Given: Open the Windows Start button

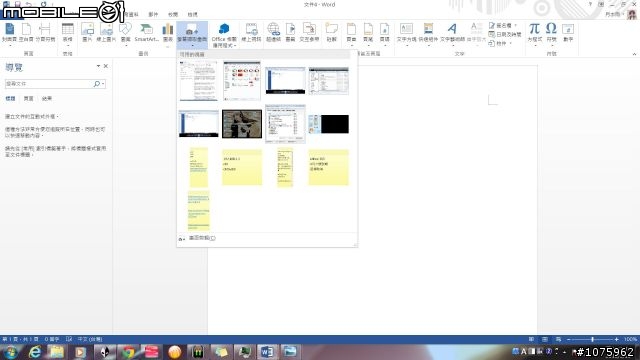Looking at the screenshot, I should (10, 352).
